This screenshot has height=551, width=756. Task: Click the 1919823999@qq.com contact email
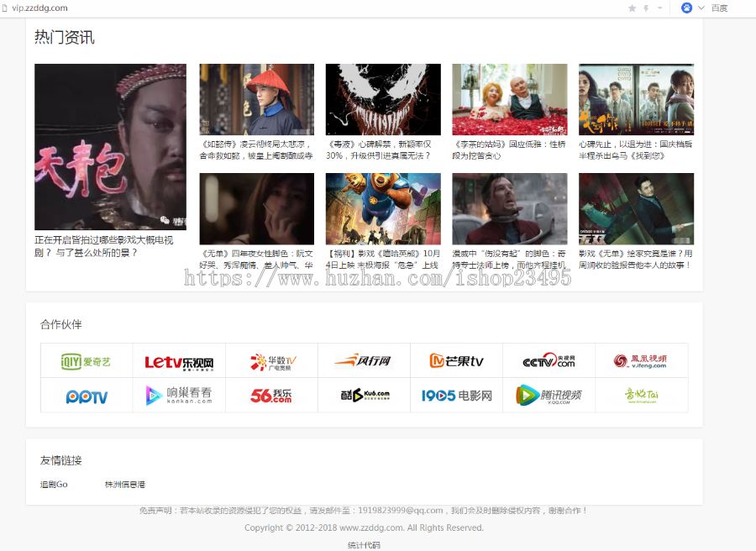click(401, 510)
